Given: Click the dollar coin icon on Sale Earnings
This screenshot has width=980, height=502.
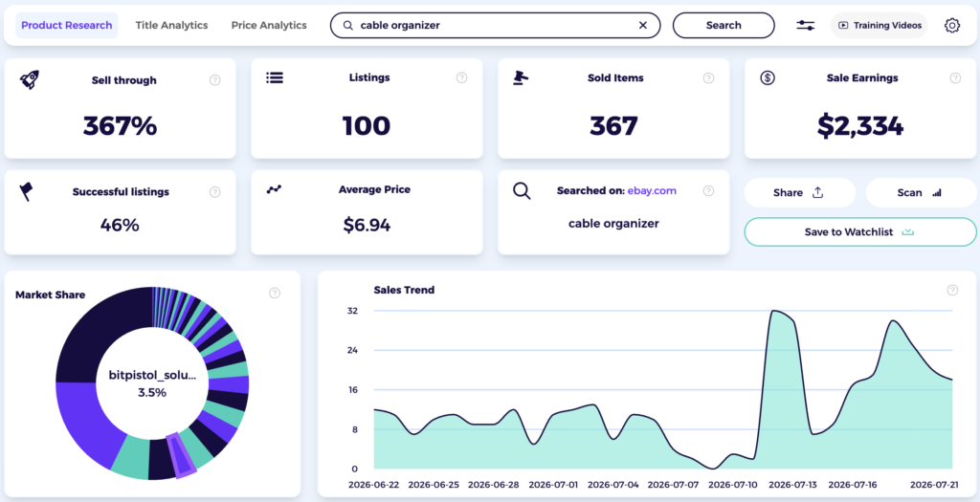Looking at the screenshot, I should click(x=768, y=77).
